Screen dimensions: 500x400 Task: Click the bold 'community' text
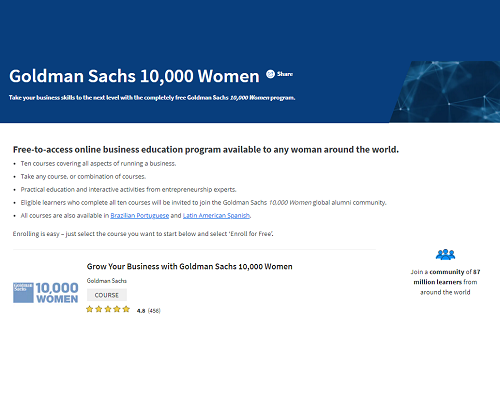coord(447,272)
